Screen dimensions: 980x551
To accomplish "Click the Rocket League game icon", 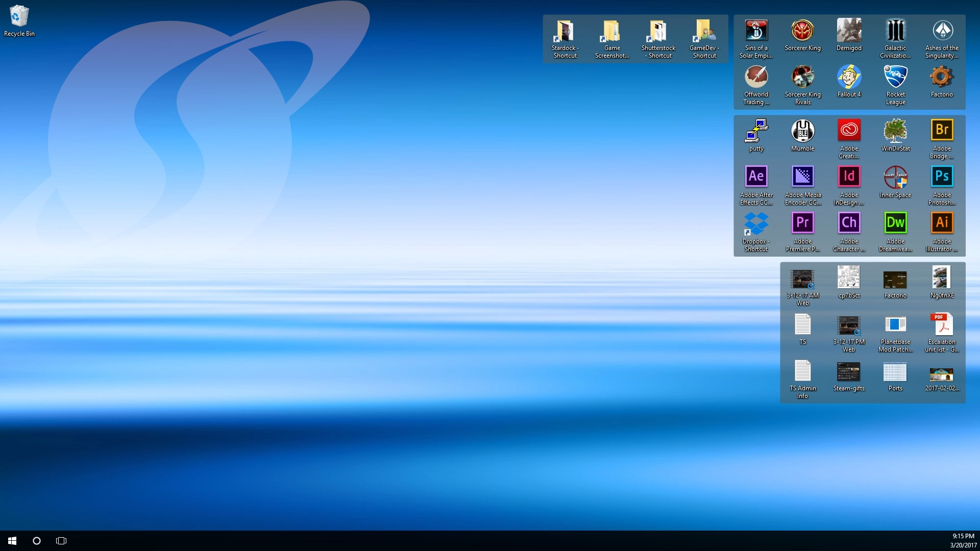I will pos(895,77).
